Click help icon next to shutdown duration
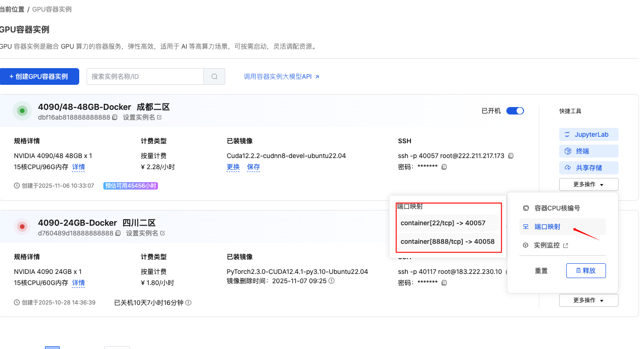 tap(188, 303)
